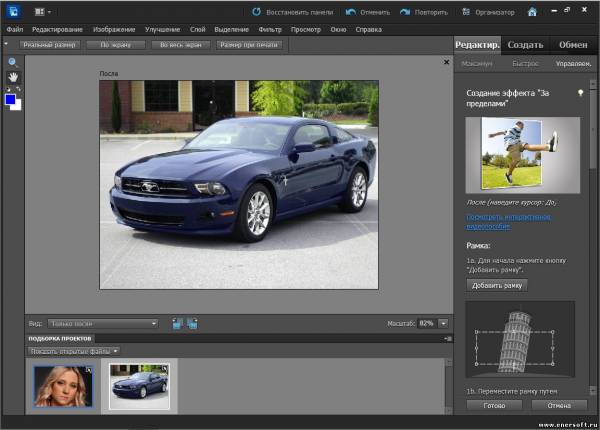Image resolution: width=600 pixels, height=430 pixels.
Task: Click the Отменить undo button
Action: tap(368, 12)
